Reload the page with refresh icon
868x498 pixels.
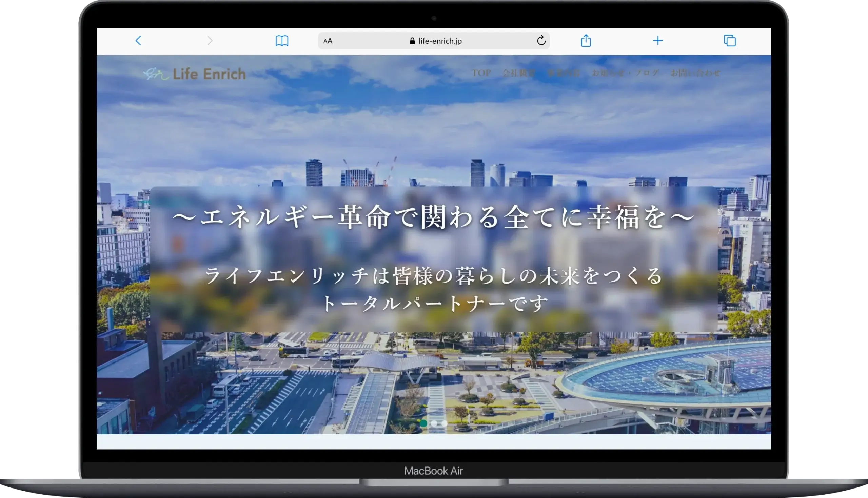541,40
